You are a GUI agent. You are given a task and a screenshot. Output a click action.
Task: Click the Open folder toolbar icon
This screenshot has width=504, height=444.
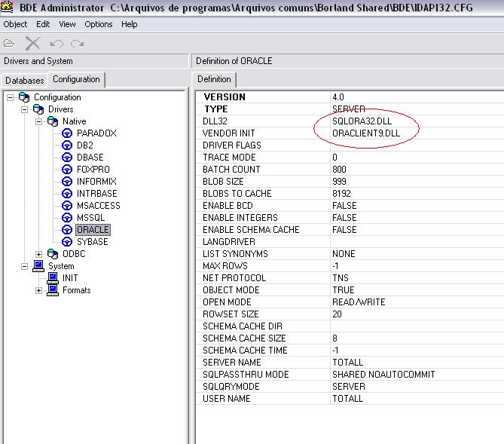pyautogui.click(x=10, y=44)
